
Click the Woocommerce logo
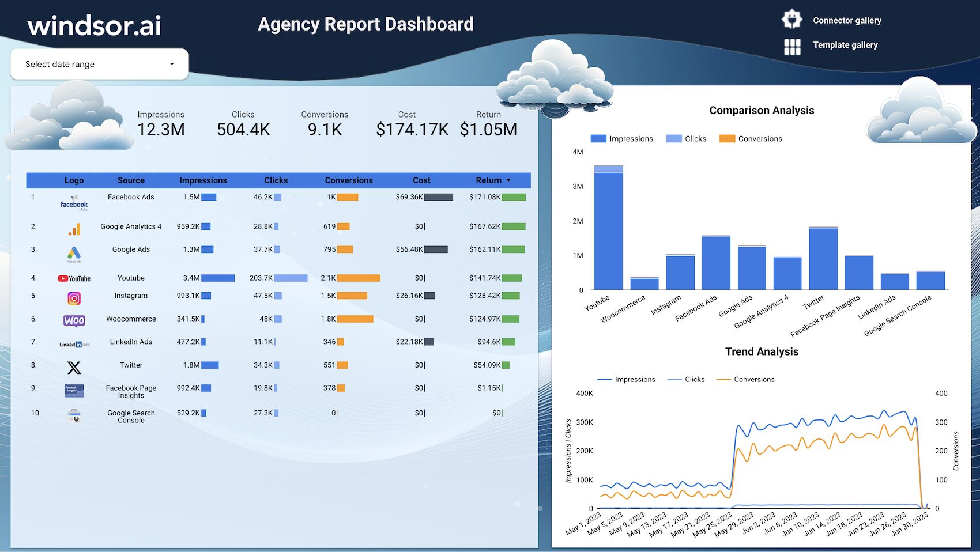coord(74,320)
